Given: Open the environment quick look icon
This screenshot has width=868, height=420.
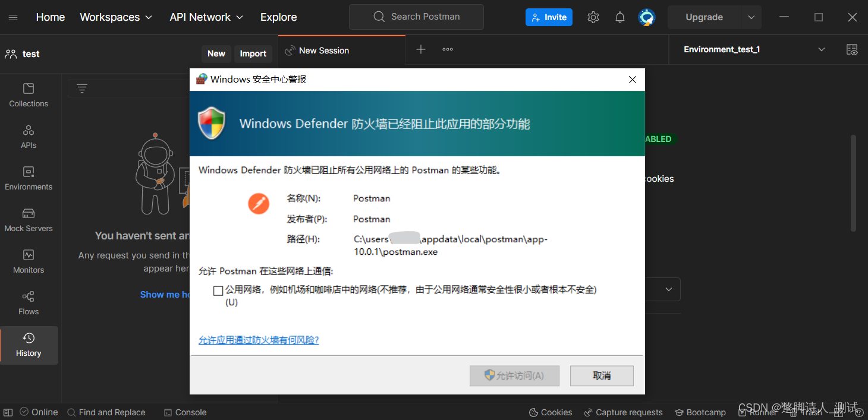Looking at the screenshot, I should click(852, 49).
